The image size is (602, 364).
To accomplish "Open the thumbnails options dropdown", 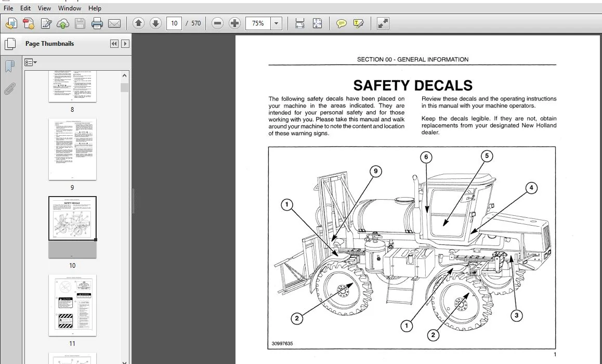I will click(x=31, y=62).
